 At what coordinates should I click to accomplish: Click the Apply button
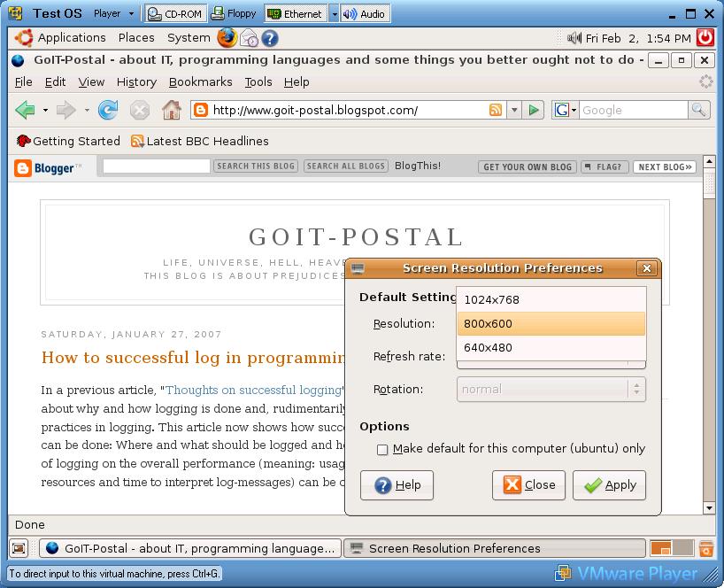click(x=610, y=485)
